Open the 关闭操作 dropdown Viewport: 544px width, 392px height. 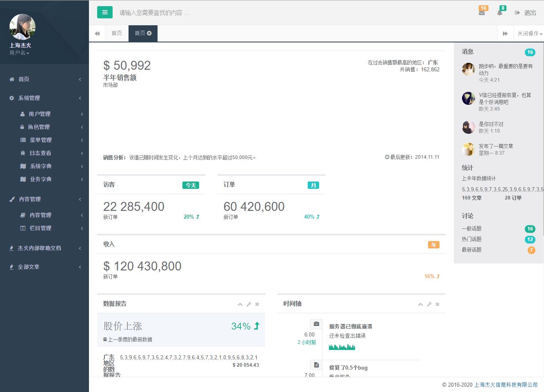point(530,33)
